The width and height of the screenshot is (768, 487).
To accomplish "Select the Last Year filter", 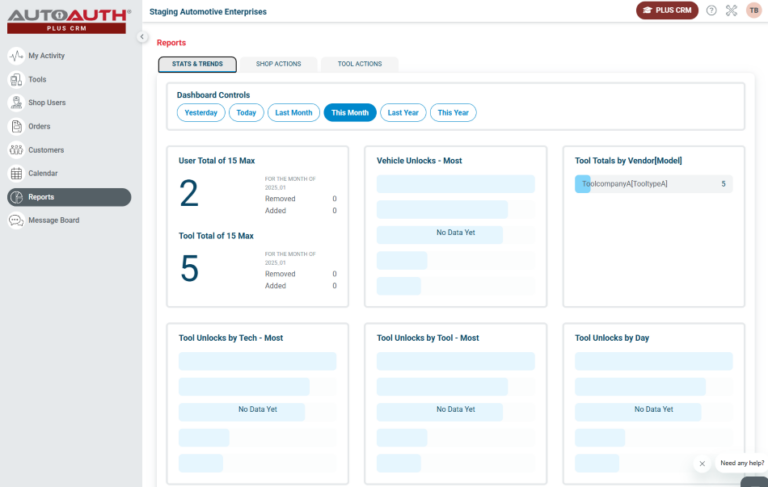I will (x=403, y=113).
